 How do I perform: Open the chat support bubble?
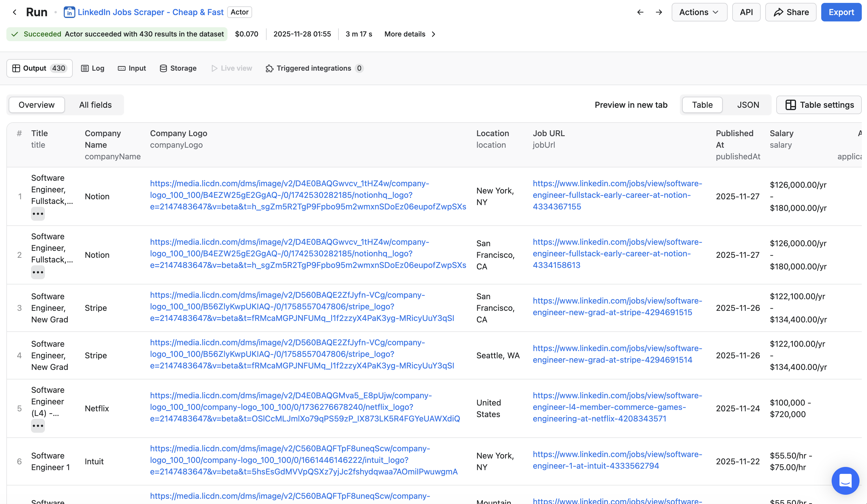[845, 480]
